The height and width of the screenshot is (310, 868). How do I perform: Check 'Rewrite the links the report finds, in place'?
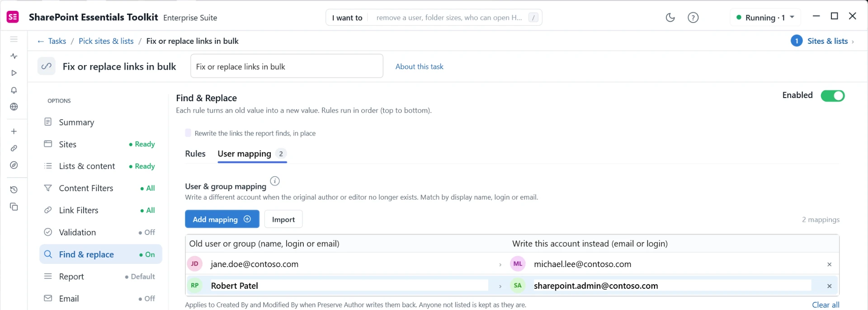click(x=188, y=133)
